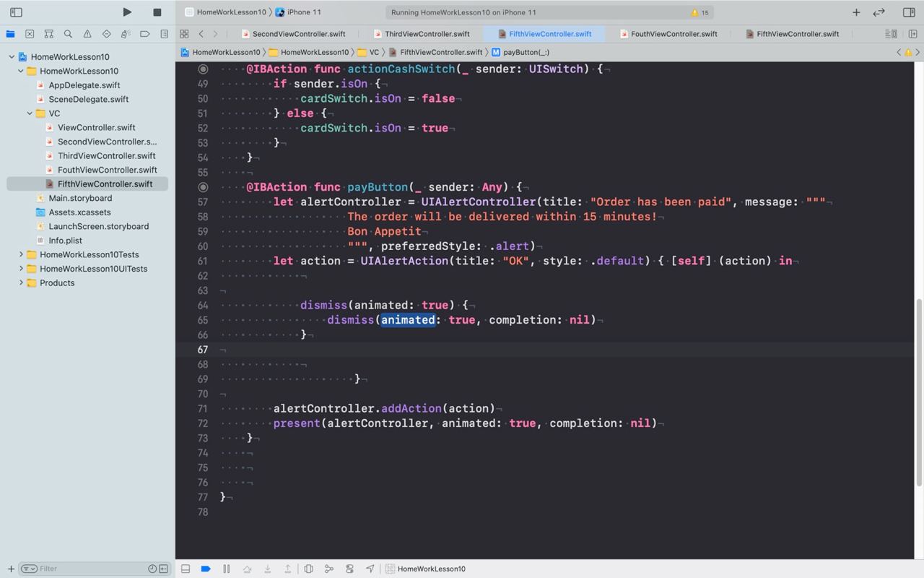Open the related items grid menu
The height and width of the screenshot is (578, 924).
coord(184,34)
